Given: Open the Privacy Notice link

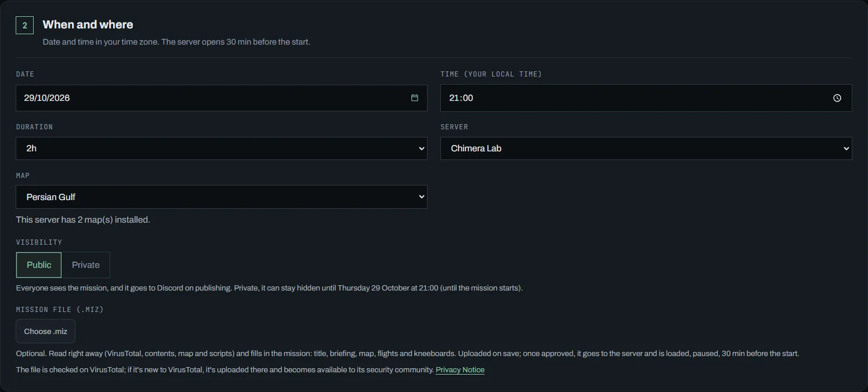Looking at the screenshot, I should point(460,370).
